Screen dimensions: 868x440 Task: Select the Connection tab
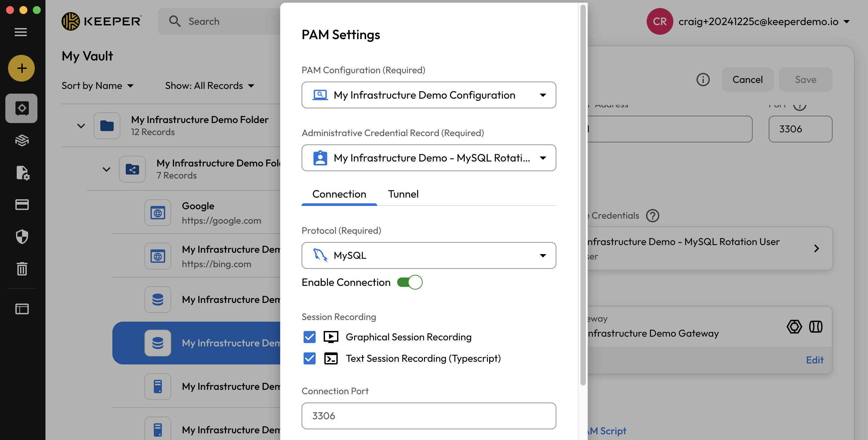point(339,194)
